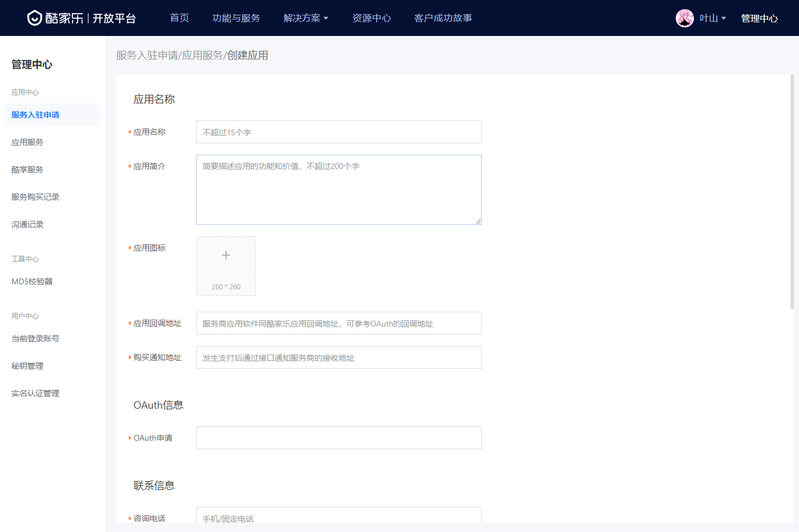This screenshot has width=799, height=532.
Task: Open 秘钥管理 in the sidebar
Action: click(27, 366)
